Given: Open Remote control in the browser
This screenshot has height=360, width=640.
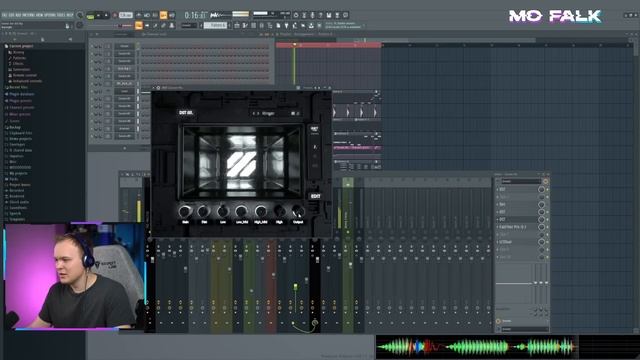Looking at the screenshot, I should 24,75.
